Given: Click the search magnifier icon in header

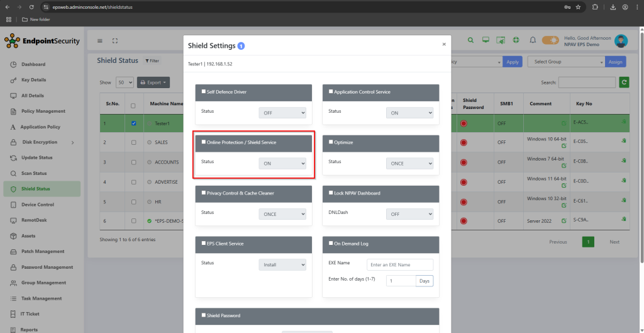Looking at the screenshot, I should [470, 40].
